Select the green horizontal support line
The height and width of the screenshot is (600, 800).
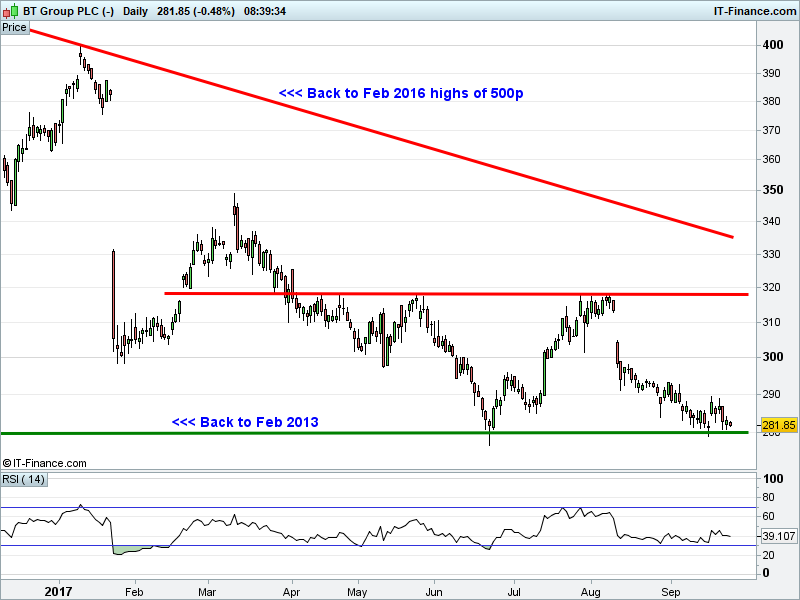pyautogui.click(x=374, y=433)
